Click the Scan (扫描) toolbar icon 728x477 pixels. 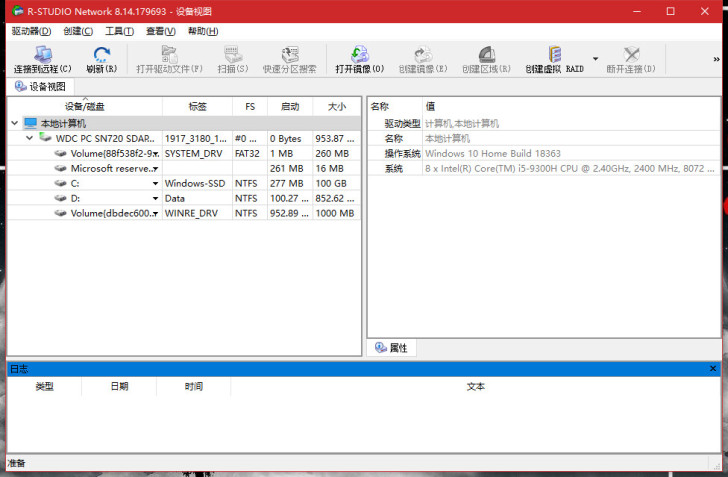[232, 54]
